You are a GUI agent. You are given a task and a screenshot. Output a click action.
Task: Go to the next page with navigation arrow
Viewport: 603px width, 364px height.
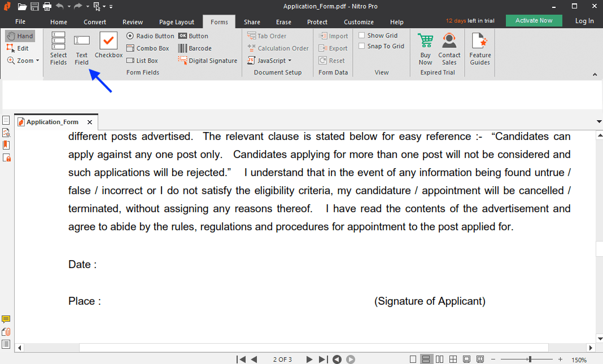[309, 359]
